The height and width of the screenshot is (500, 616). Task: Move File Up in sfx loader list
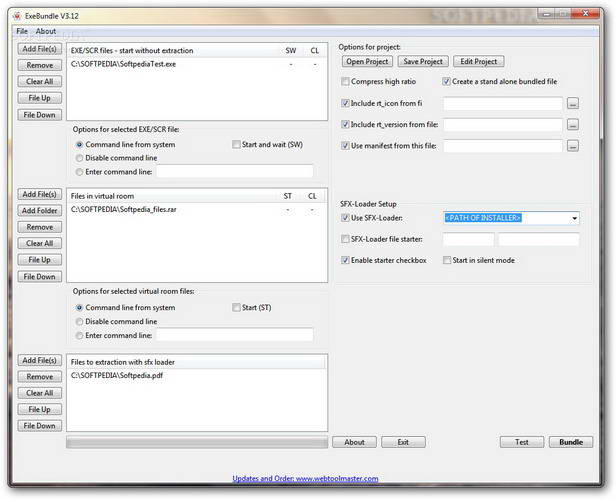click(x=40, y=410)
